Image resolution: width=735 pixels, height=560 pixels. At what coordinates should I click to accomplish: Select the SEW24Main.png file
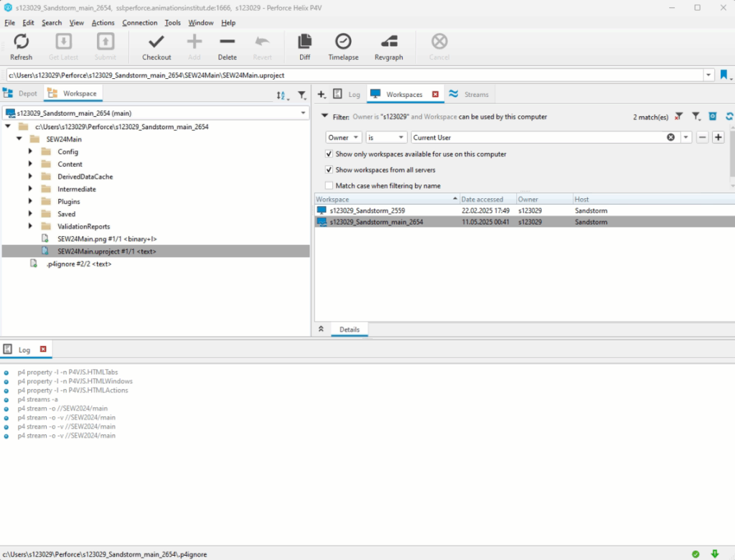click(x=107, y=239)
